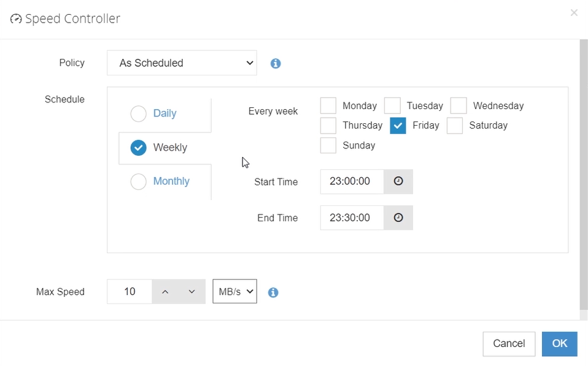This screenshot has height=366, width=588.
Task: Click the Speed Controller gauge icon
Action: point(16,18)
